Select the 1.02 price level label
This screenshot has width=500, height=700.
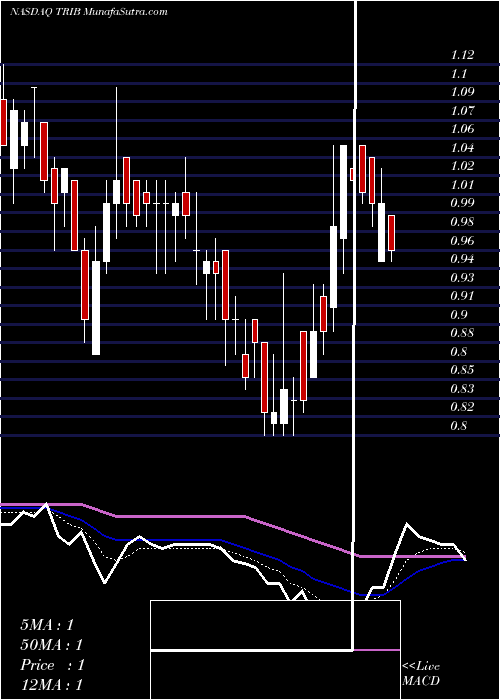pos(462,166)
